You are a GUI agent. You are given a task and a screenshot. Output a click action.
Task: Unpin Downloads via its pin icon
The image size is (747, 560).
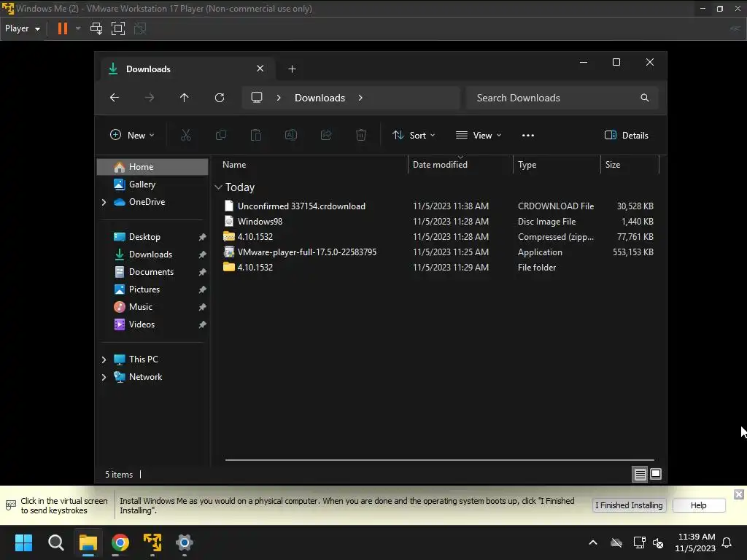coord(202,254)
